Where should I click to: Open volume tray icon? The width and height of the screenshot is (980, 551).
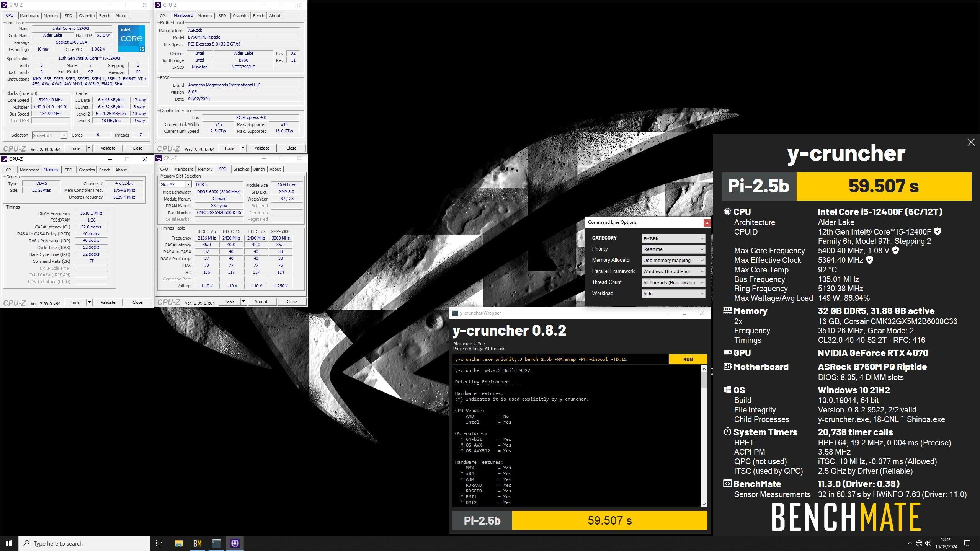(928, 543)
